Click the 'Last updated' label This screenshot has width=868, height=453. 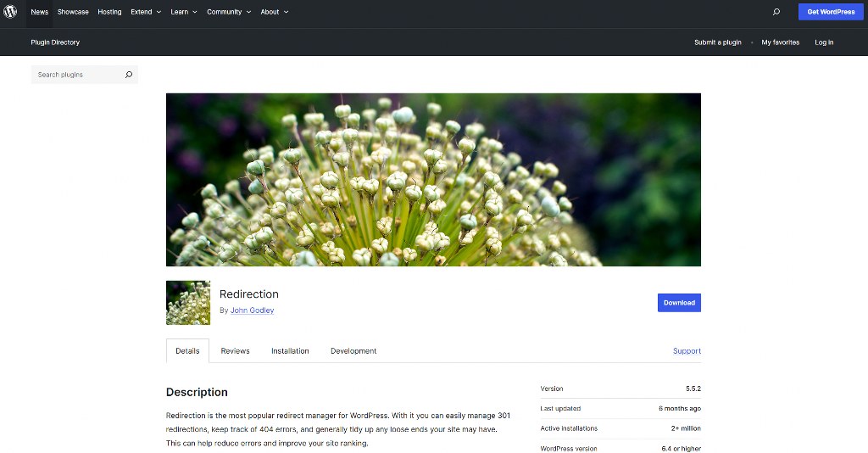tap(560, 409)
